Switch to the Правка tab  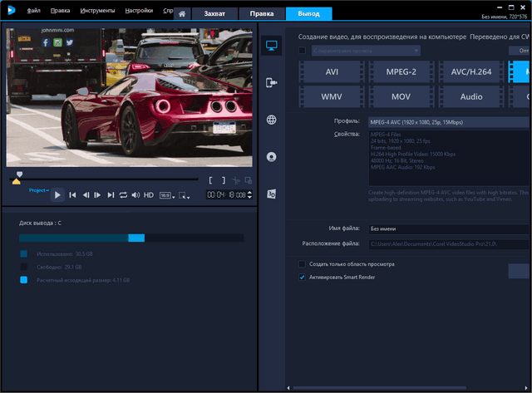[262, 13]
